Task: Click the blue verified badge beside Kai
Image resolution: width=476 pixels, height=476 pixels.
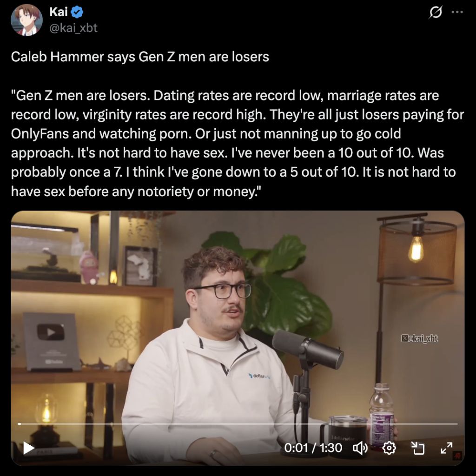Action: coord(77,12)
